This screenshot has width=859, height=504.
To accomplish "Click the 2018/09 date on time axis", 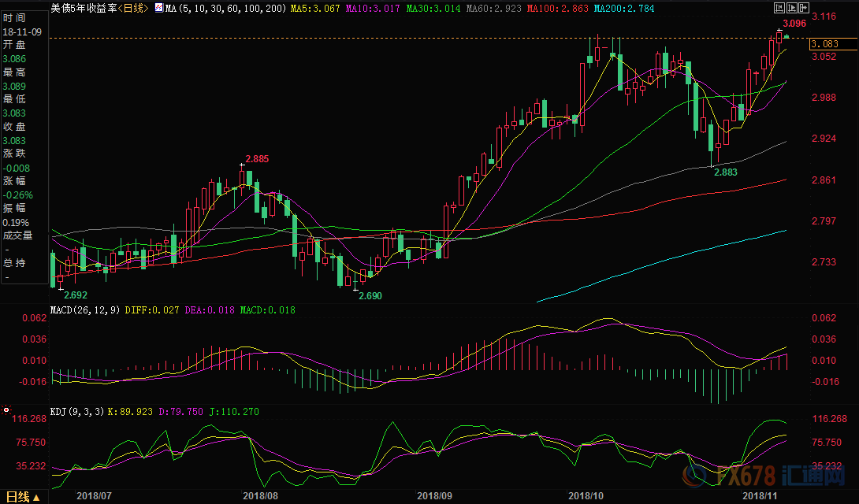I will tap(433, 495).
